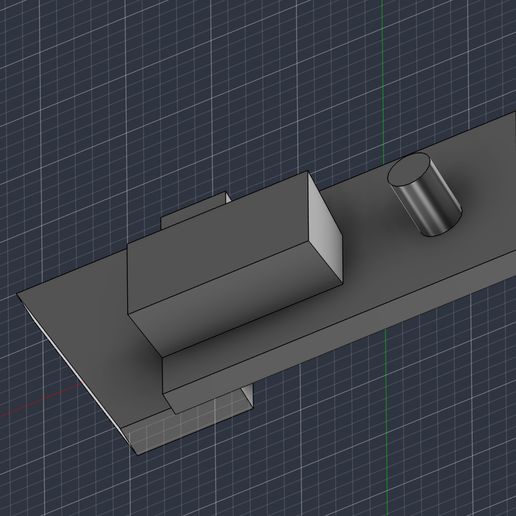Select the large box's top face
The image size is (516, 516).
pyautogui.click(x=218, y=243)
